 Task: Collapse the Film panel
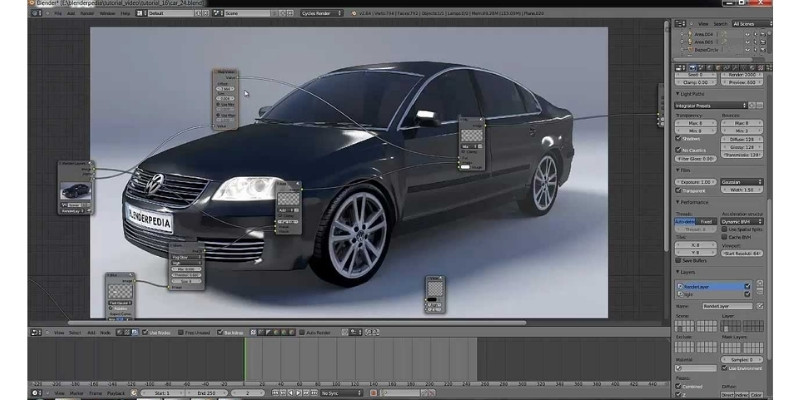678,170
